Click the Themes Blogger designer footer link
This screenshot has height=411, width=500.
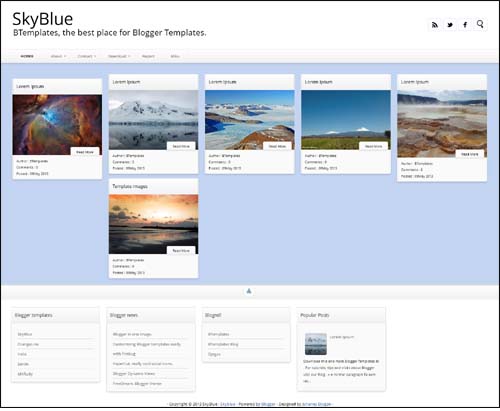(x=317, y=404)
